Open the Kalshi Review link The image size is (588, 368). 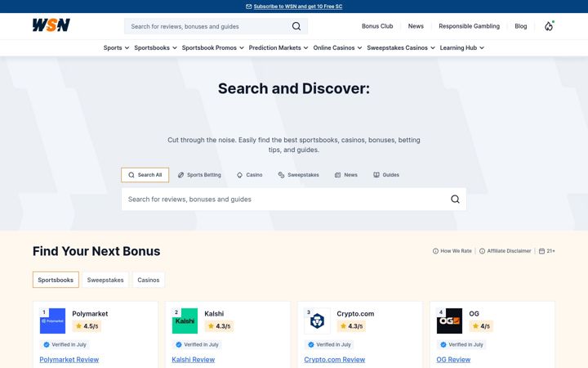(193, 359)
